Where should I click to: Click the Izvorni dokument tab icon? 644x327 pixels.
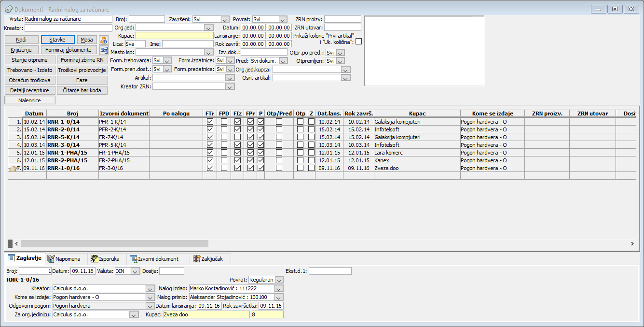134,259
